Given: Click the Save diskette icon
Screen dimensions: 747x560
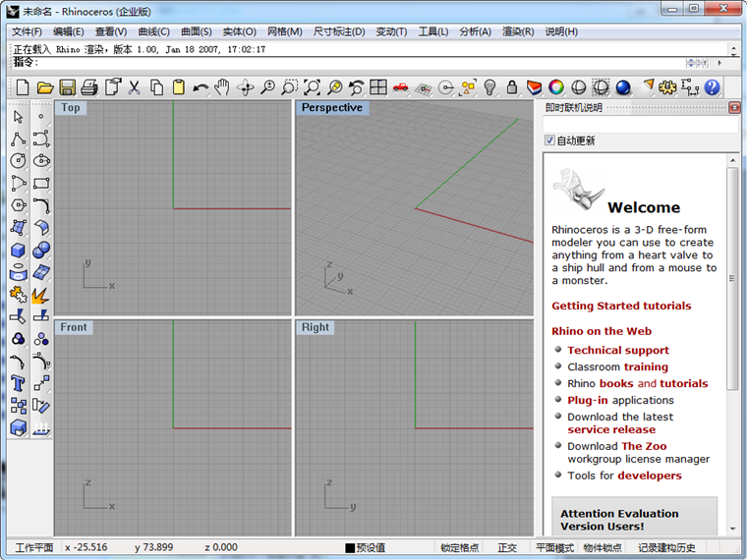Looking at the screenshot, I should [x=67, y=87].
